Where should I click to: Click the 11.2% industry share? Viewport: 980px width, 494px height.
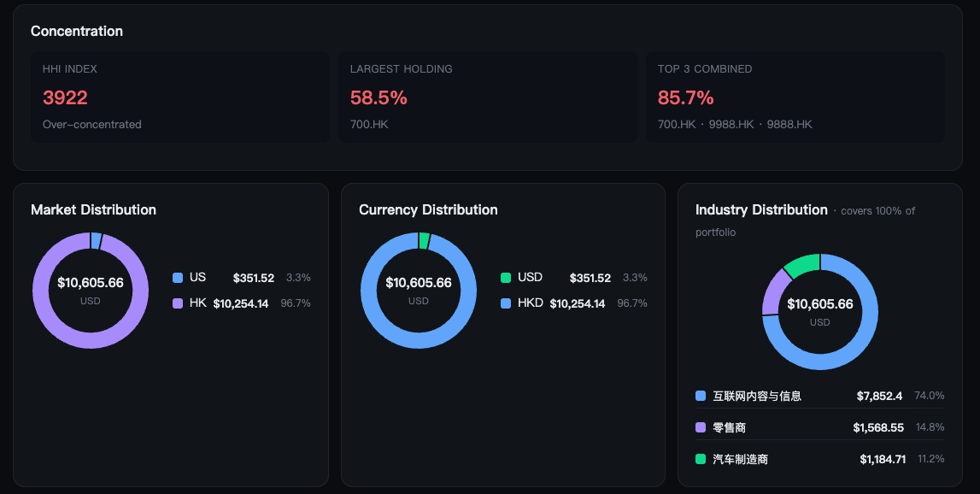931,459
